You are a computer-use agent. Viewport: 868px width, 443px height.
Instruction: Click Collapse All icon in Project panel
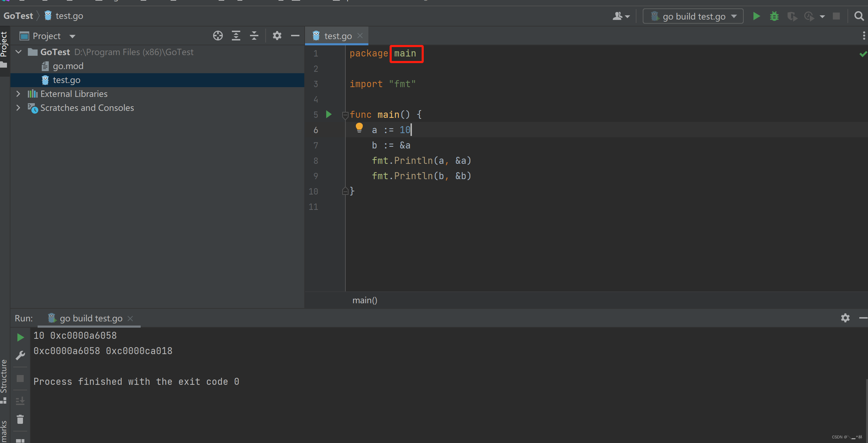point(254,36)
